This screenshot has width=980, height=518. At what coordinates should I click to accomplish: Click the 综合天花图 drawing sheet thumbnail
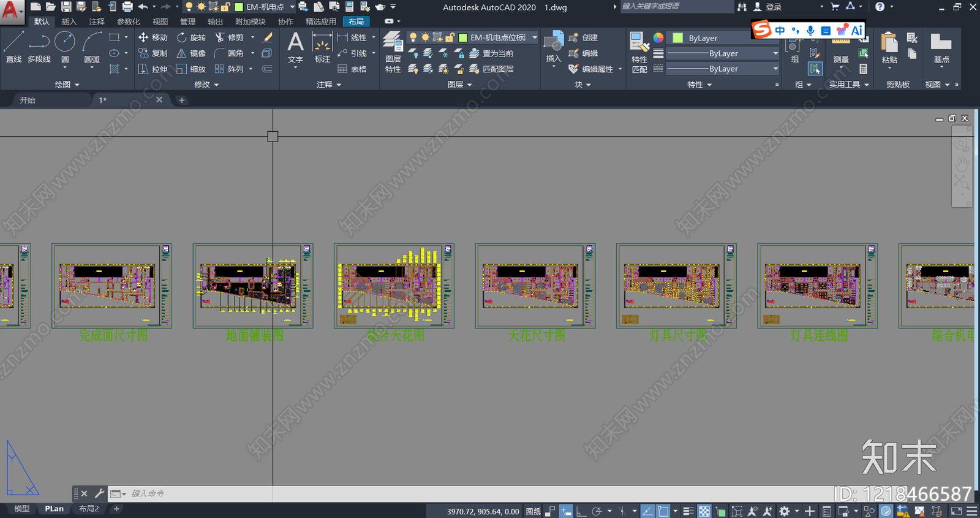coord(394,286)
